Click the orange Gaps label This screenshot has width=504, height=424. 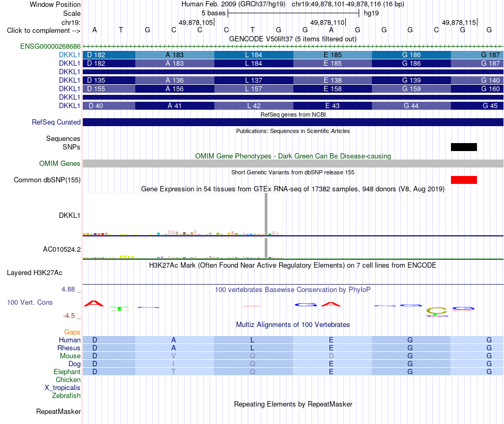tap(72, 332)
